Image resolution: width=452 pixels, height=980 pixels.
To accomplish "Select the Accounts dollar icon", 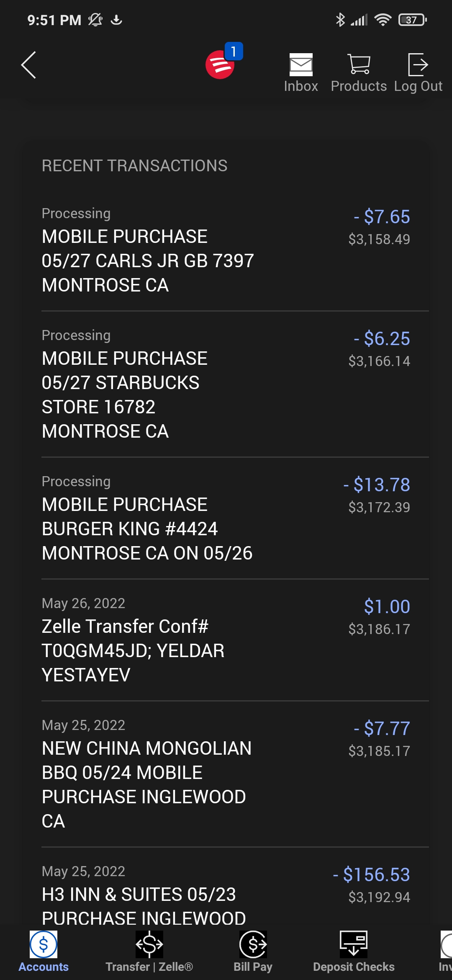I will (44, 944).
